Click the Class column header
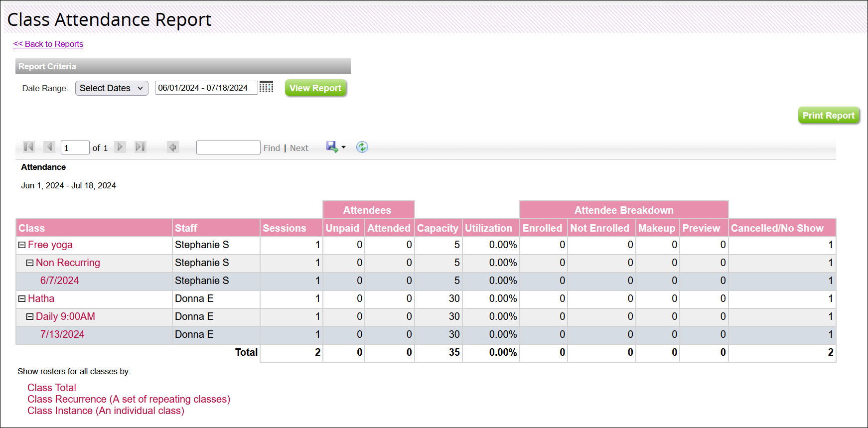 [x=94, y=228]
